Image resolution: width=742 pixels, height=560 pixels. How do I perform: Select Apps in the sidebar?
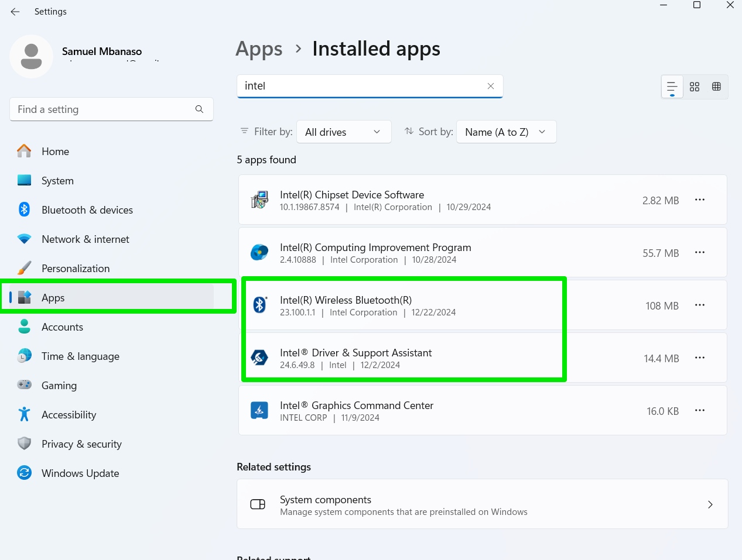pos(111,298)
